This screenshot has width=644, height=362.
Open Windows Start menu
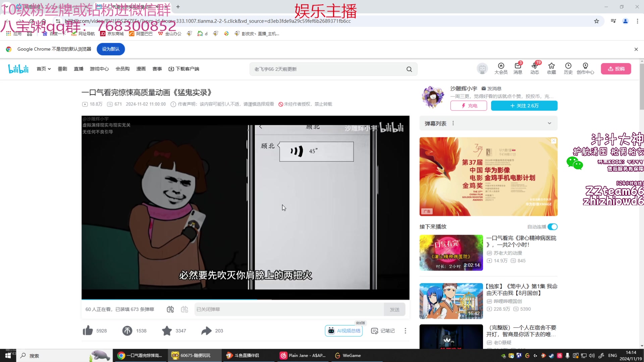coord(8,356)
